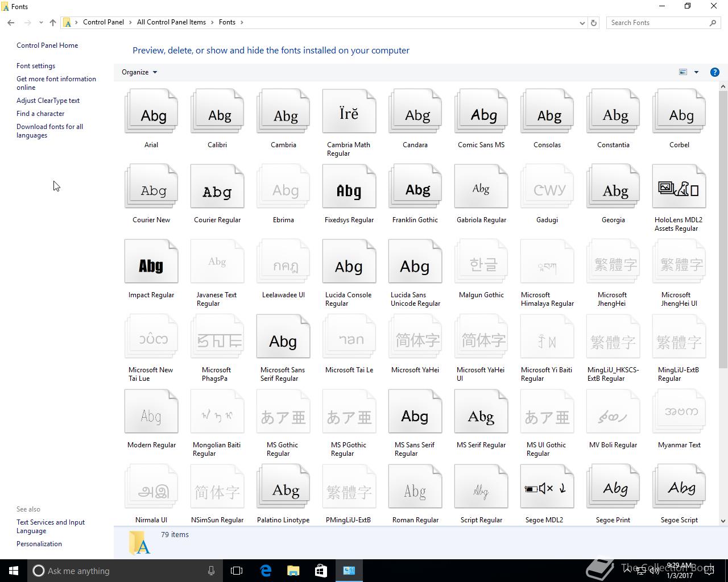Viewport: 728px width, 582px height.
Task: Select the Calibri font icon
Action: coord(217,111)
